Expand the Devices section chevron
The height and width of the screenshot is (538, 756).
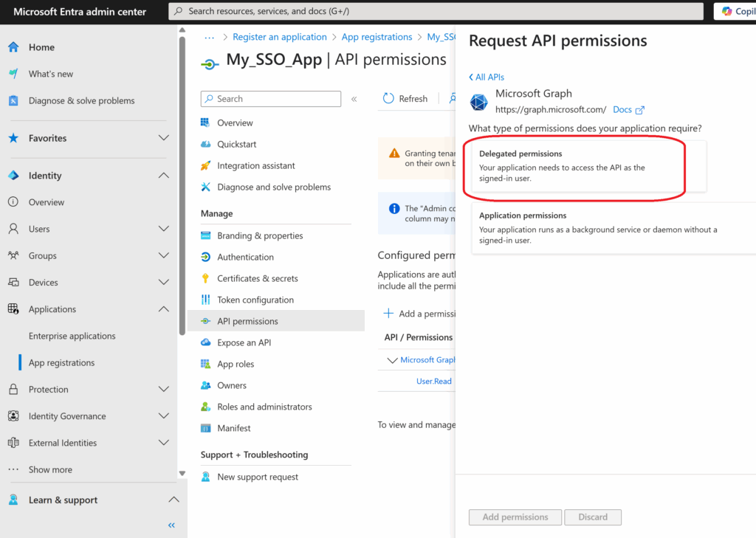[x=164, y=282]
